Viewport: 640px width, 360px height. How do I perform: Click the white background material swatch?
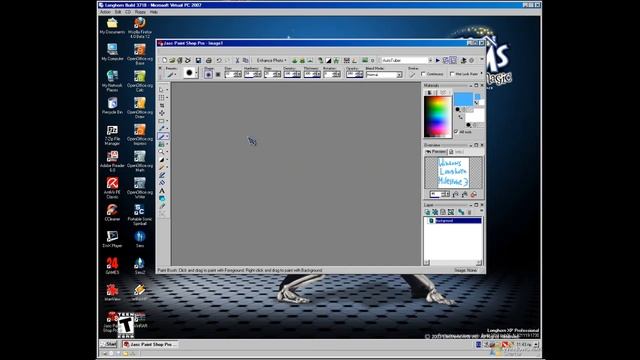click(475, 115)
